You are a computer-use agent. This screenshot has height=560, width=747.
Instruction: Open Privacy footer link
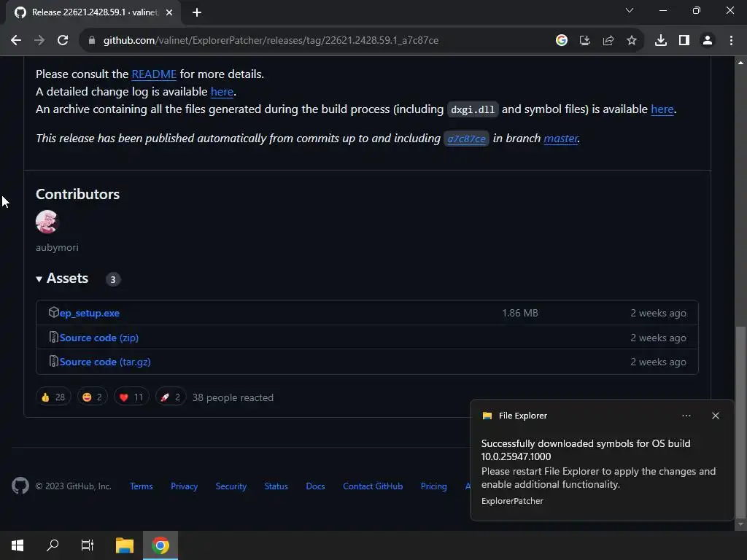pos(185,486)
